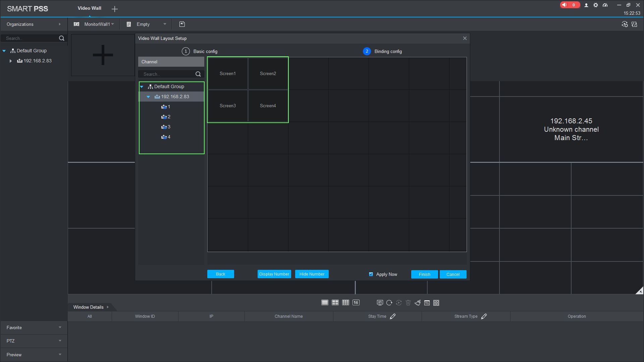Collapse Default Group in Channel tree
Screen dimensions: 644x362
click(142, 87)
